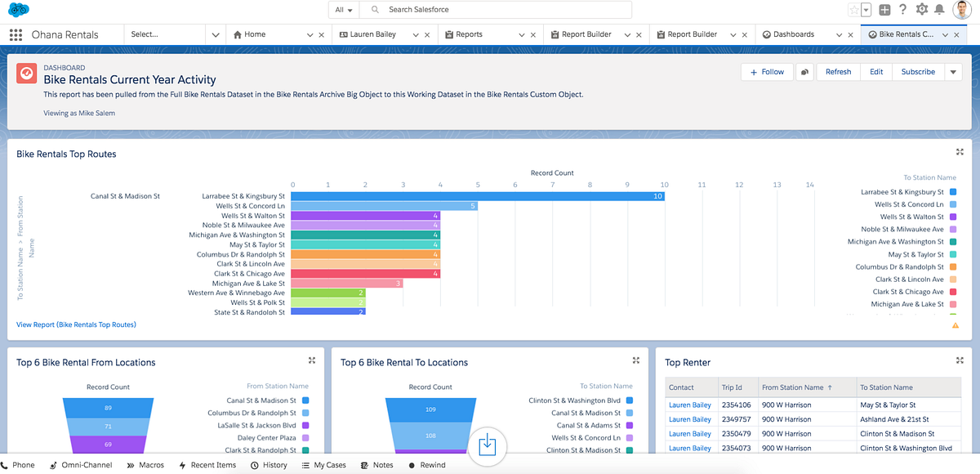Click Canal St & Madison St From legend swatch
The image size is (980, 474).
[x=305, y=400]
